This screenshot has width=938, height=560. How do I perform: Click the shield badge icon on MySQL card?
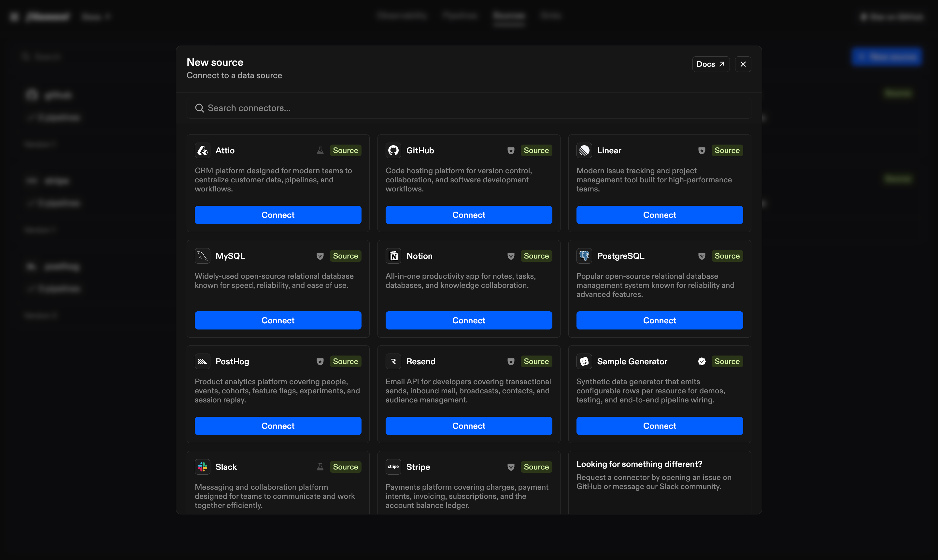pos(320,256)
